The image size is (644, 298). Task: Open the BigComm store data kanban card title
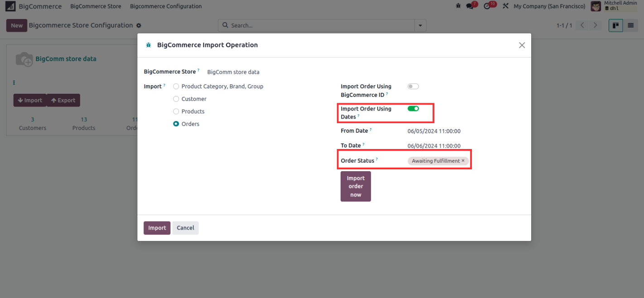pyautogui.click(x=66, y=59)
